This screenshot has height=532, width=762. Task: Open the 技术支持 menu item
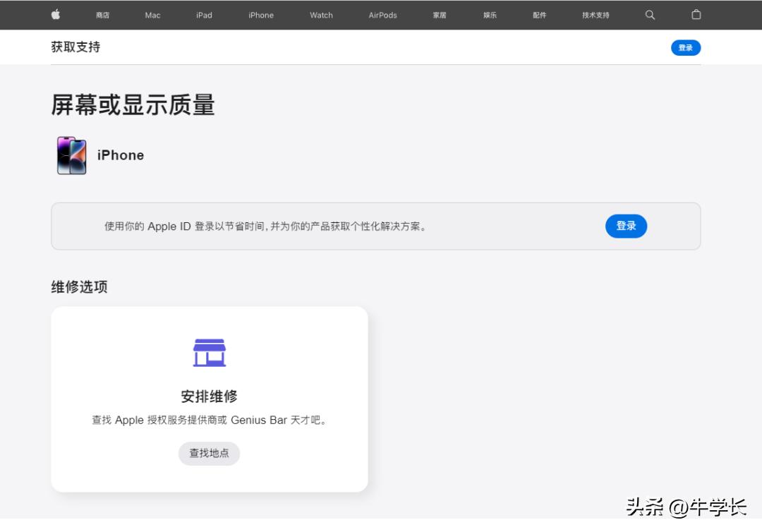[595, 14]
